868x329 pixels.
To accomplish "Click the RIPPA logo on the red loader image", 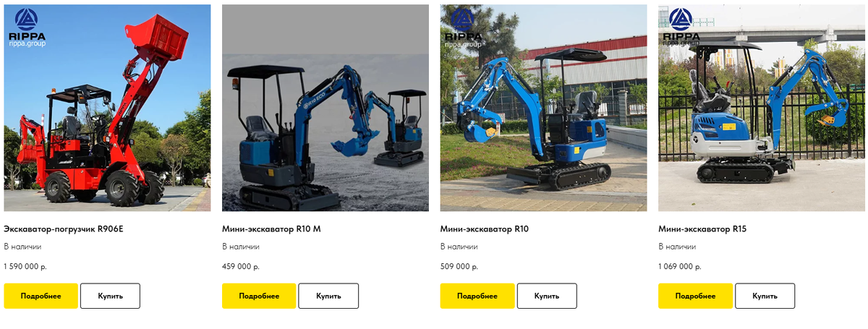I will [26, 27].
